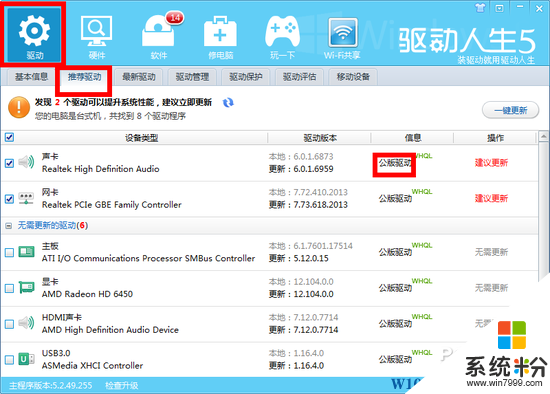Click the orange exclamation warning icon
Image resolution: width=550 pixels, height=394 pixels.
(19, 107)
